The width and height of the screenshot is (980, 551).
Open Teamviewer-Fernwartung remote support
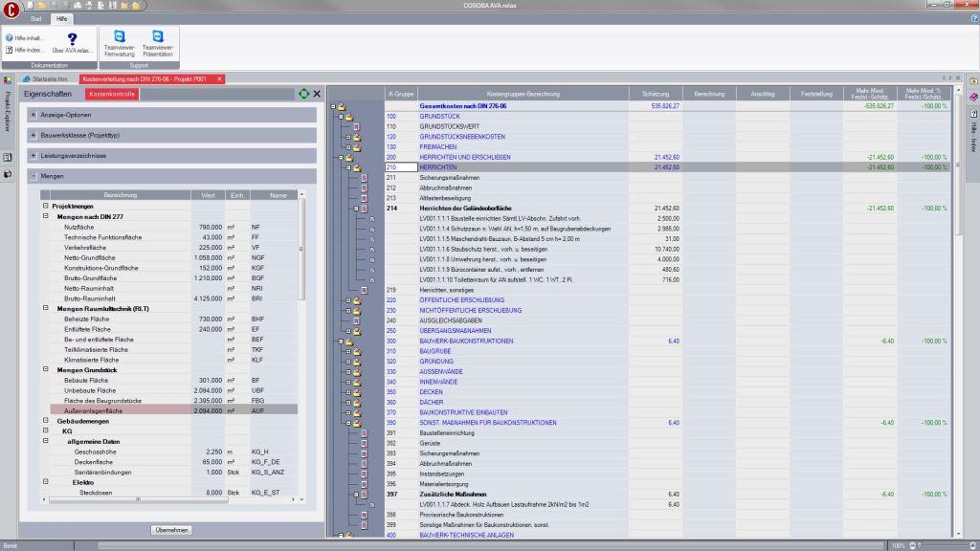pyautogui.click(x=120, y=42)
